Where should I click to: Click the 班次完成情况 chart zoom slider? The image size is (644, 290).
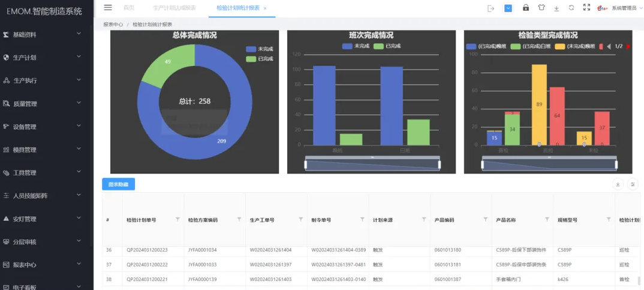[x=372, y=164]
